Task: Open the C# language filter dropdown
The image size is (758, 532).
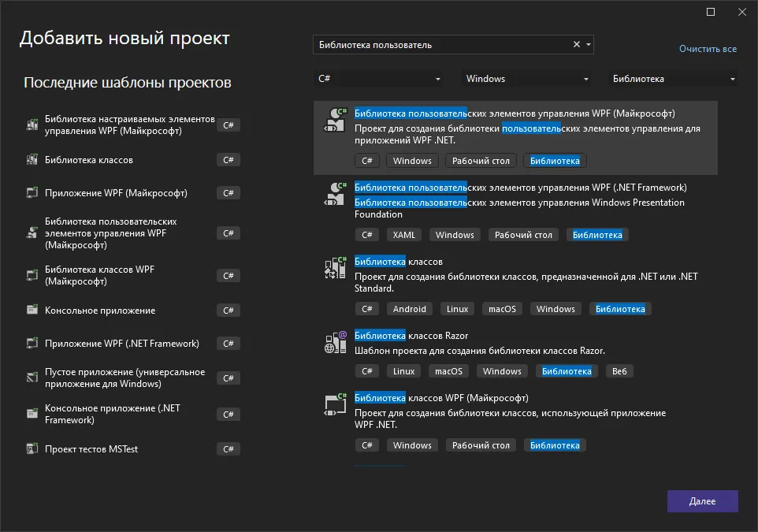Action: tap(378, 79)
